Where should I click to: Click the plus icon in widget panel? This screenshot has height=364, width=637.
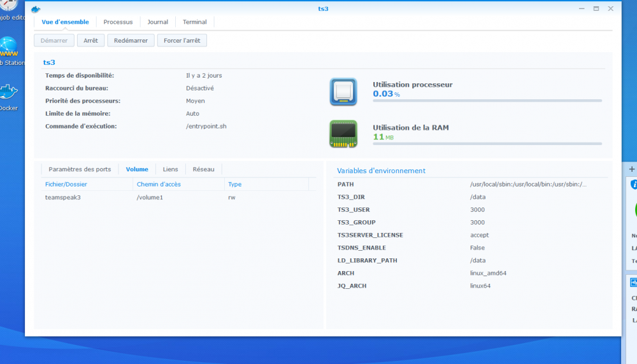[x=632, y=169]
